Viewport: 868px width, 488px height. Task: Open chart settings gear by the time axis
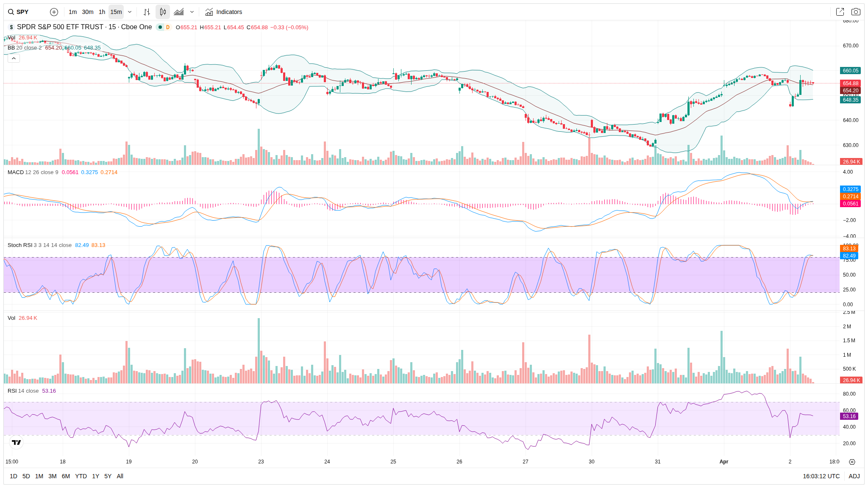pos(852,462)
